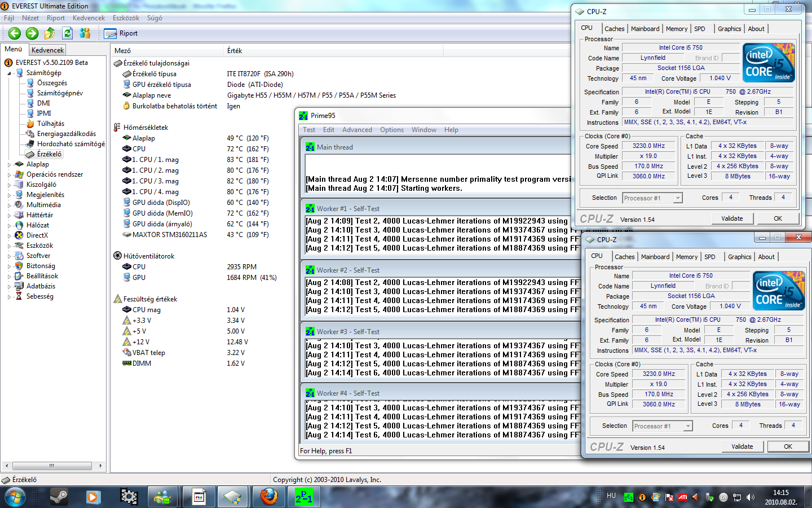This screenshot has height=508, width=812.
Task: Click the Eszközök icon in the tree
Action: [x=19, y=246]
